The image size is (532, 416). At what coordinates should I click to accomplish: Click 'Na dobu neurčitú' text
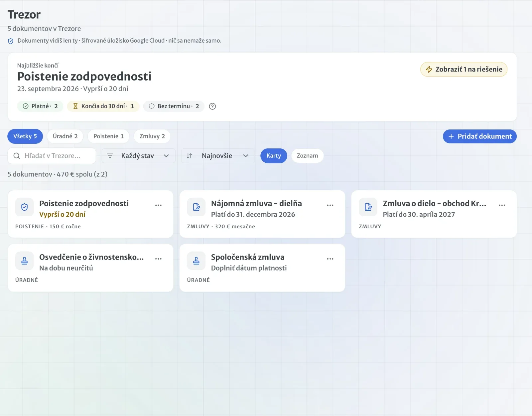pos(66,268)
